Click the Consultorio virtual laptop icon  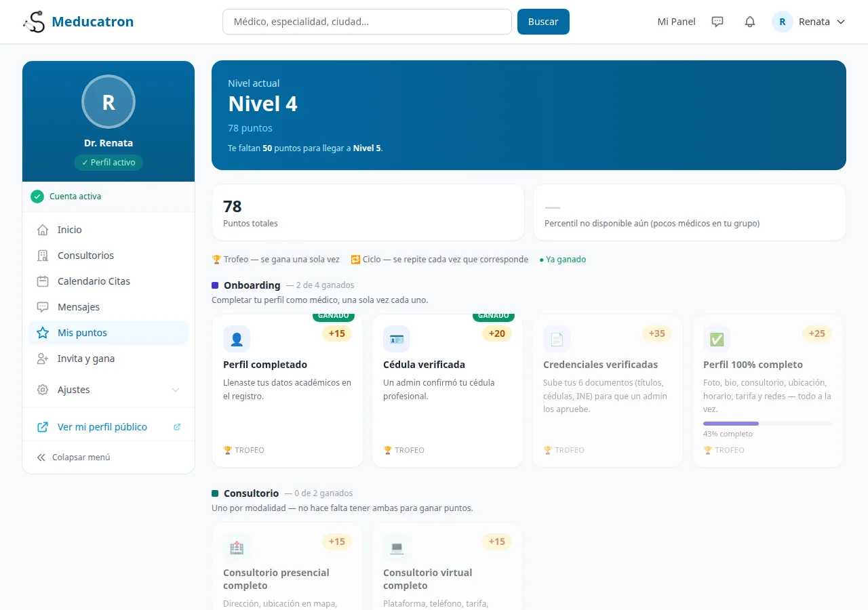[397, 547]
